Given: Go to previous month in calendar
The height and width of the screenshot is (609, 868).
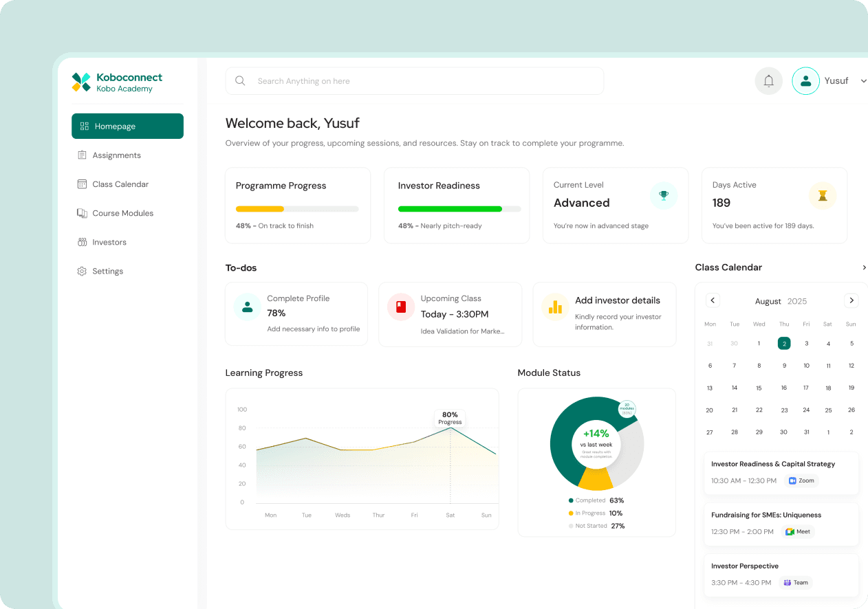Looking at the screenshot, I should (713, 300).
